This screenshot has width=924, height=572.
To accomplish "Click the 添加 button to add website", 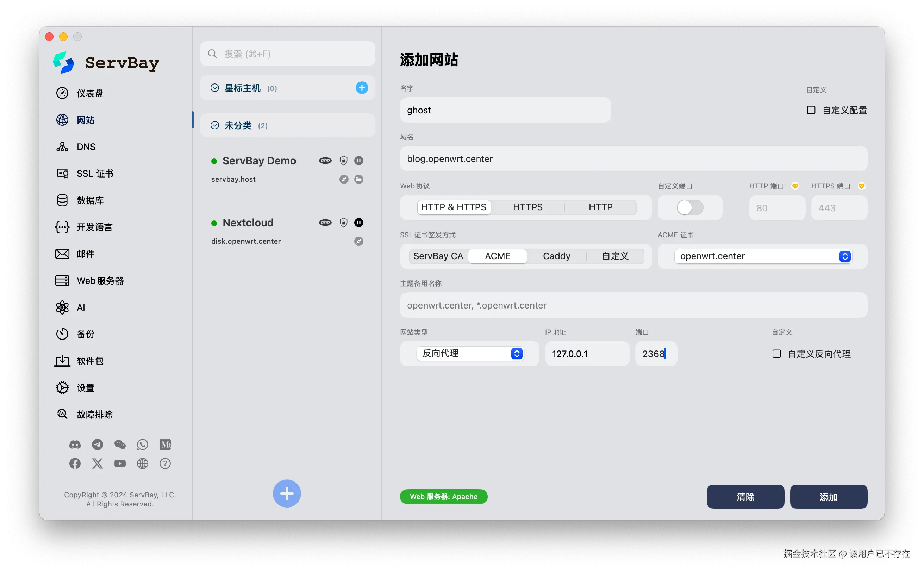I will [x=828, y=496].
